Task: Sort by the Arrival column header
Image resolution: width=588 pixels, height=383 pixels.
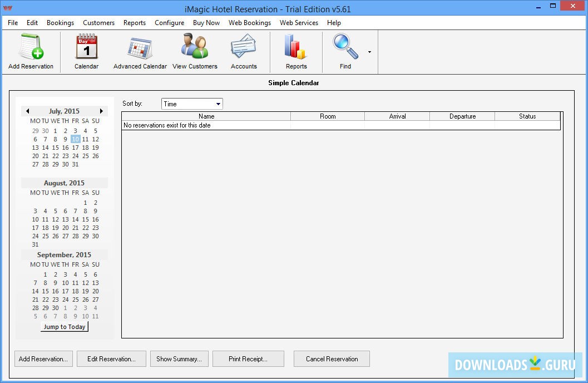Action: (x=398, y=116)
